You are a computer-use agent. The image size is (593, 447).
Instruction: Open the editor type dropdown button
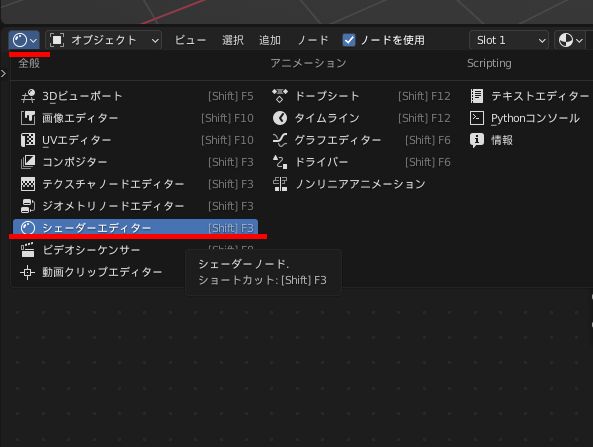coord(24,40)
